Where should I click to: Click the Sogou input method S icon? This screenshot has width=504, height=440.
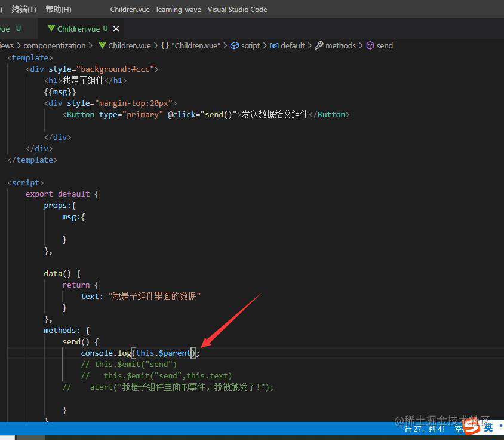472,427
